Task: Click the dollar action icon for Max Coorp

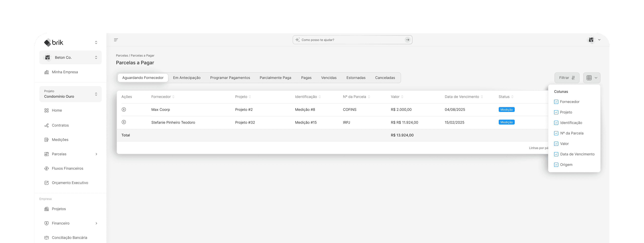Action: [x=124, y=109]
